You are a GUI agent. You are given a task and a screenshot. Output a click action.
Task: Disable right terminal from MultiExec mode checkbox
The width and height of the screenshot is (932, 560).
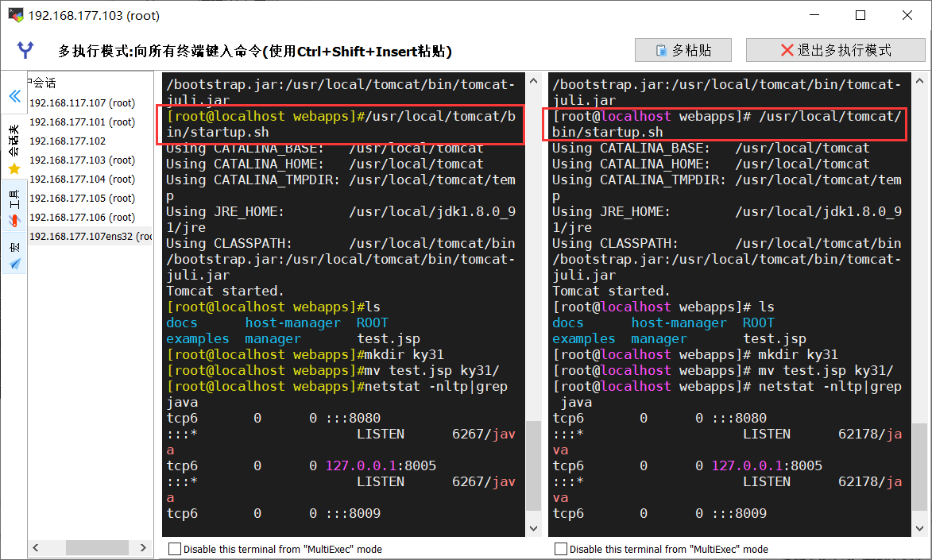coord(560,549)
